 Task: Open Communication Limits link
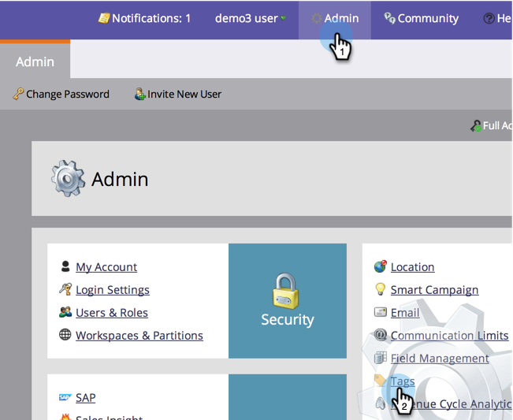coord(449,336)
